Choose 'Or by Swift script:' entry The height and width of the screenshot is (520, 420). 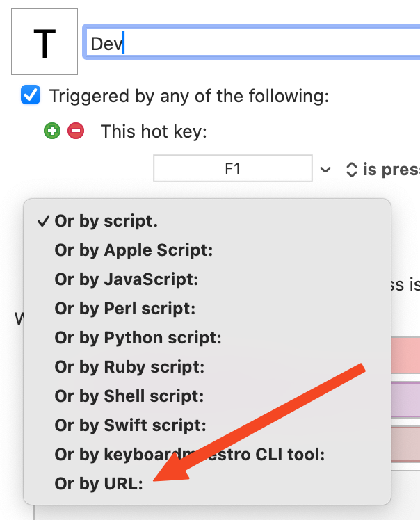pyautogui.click(x=207, y=425)
